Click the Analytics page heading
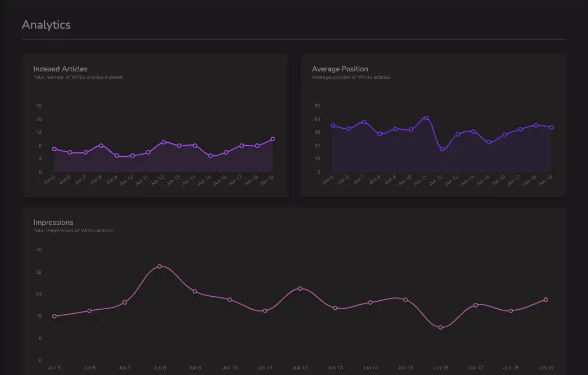Screen dimensions: 588x375 (x=46, y=25)
